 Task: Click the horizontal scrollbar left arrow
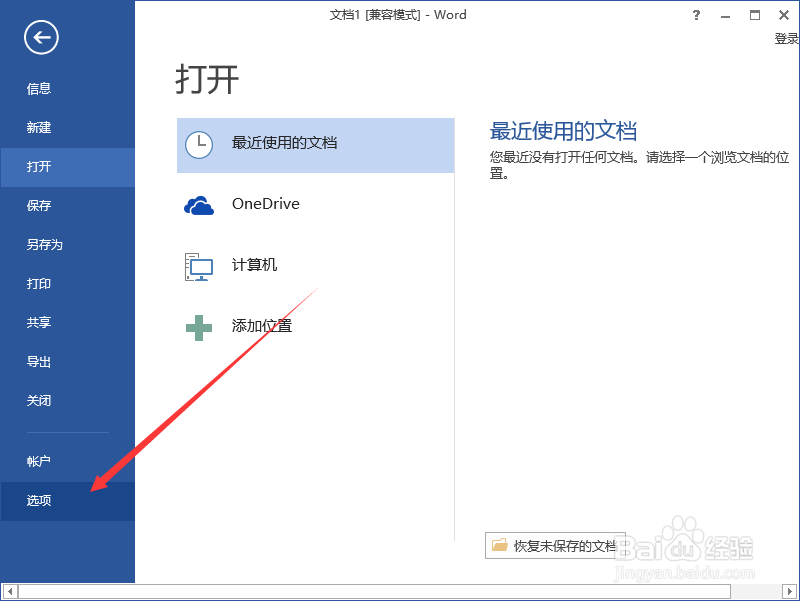pyautogui.click(x=10, y=592)
